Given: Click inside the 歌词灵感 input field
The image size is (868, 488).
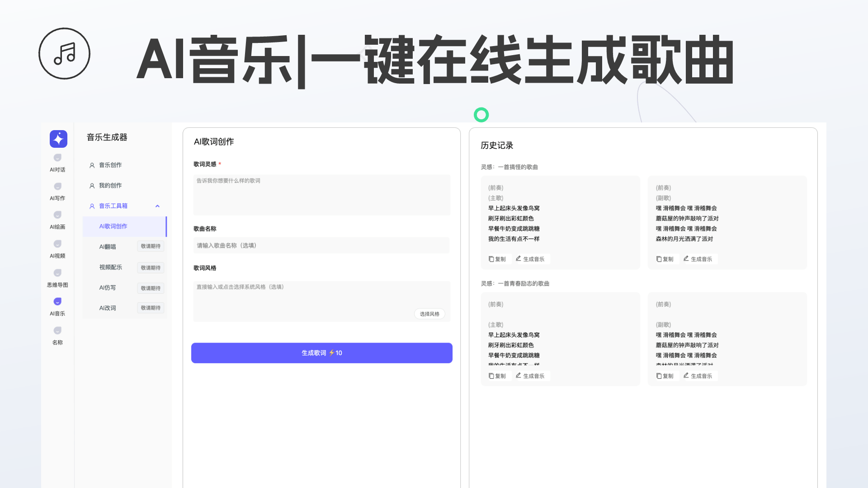Looking at the screenshot, I should 321,195.
